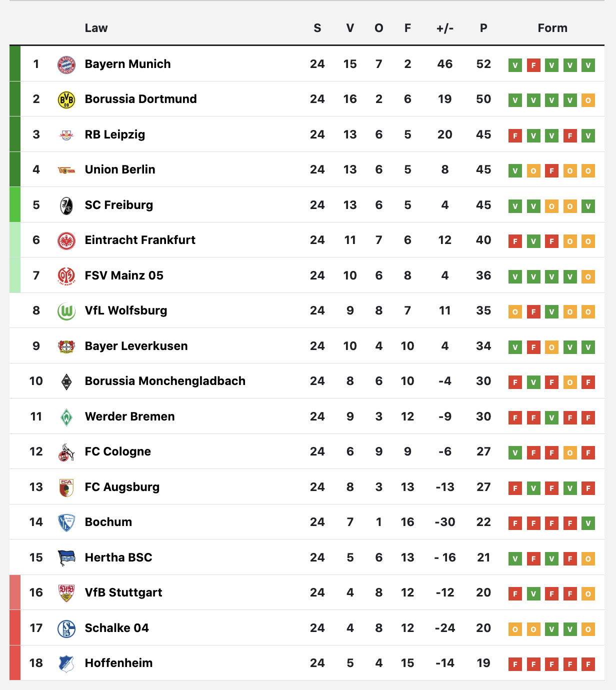Click the FC Cologne goat crest

(66, 452)
